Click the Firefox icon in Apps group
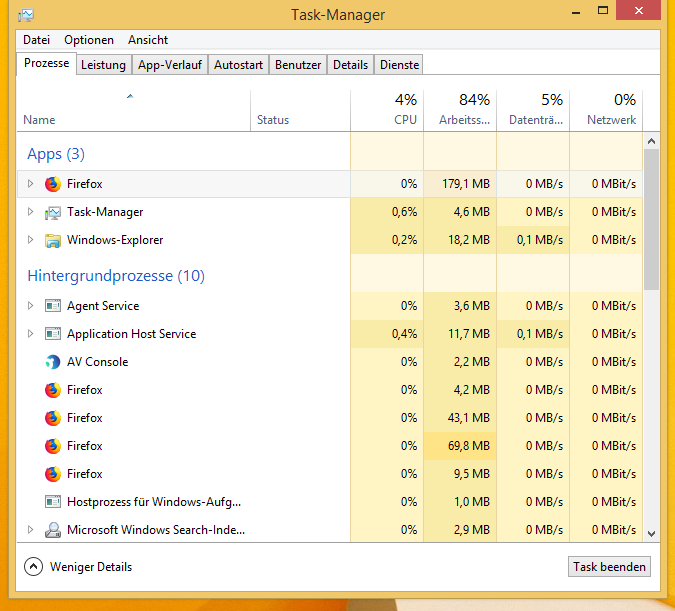The height and width of the screenshot is (611, 675). point(53,184)
